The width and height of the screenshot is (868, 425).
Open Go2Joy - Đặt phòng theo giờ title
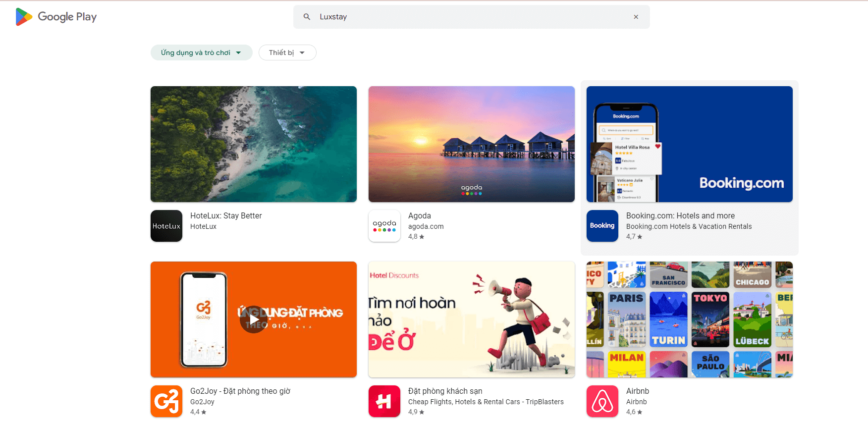[240, 391]
